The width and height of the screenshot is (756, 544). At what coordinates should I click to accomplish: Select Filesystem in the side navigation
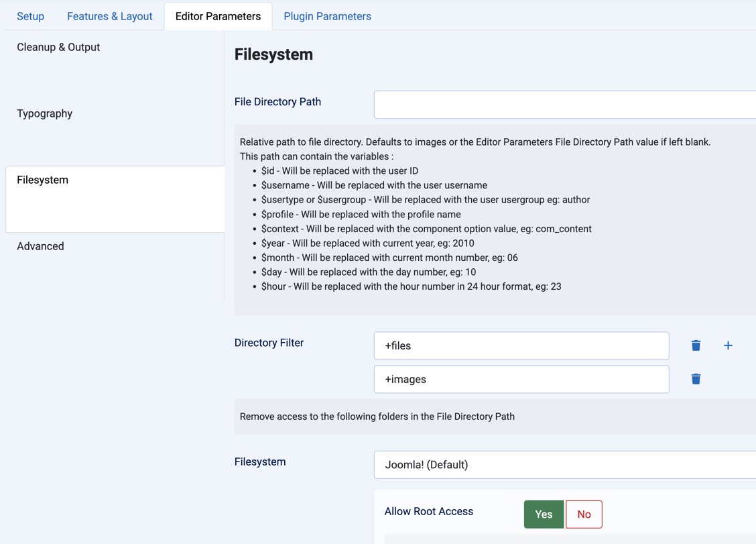pyautogui.click(x=43, y=180)
